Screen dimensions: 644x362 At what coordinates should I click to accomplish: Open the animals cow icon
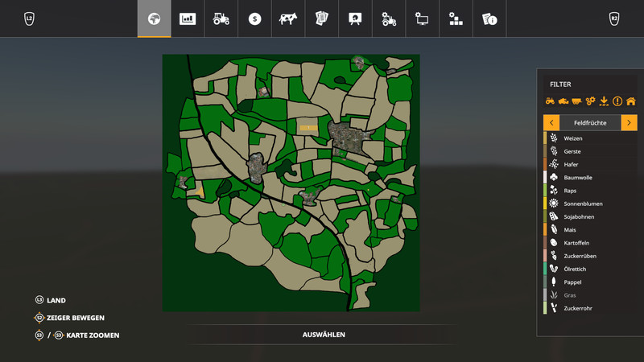click(287, 19)
